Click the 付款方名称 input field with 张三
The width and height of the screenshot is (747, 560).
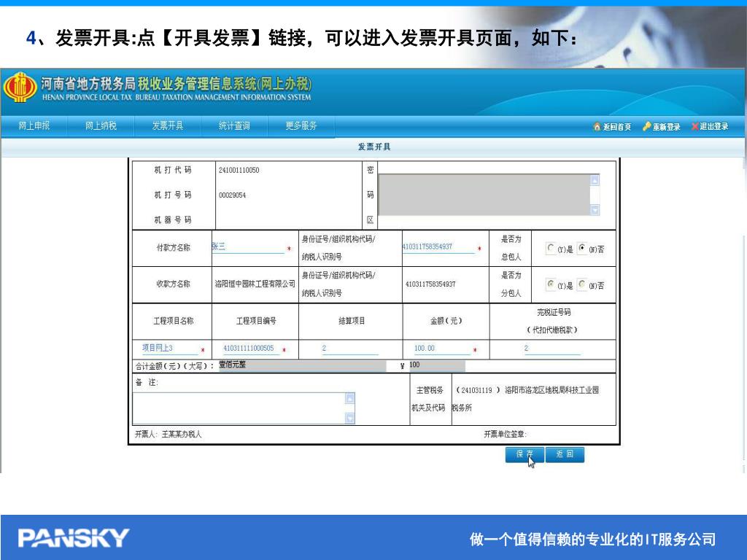point(248,247)
